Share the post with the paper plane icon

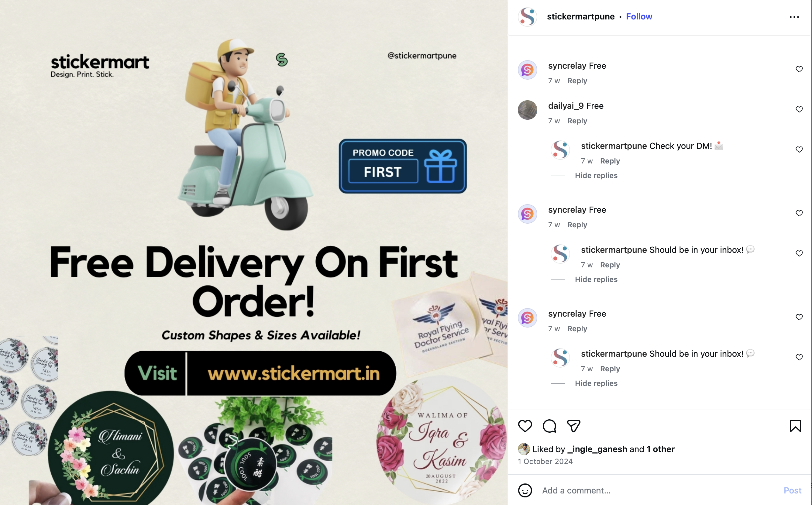[x=573, y=426]
